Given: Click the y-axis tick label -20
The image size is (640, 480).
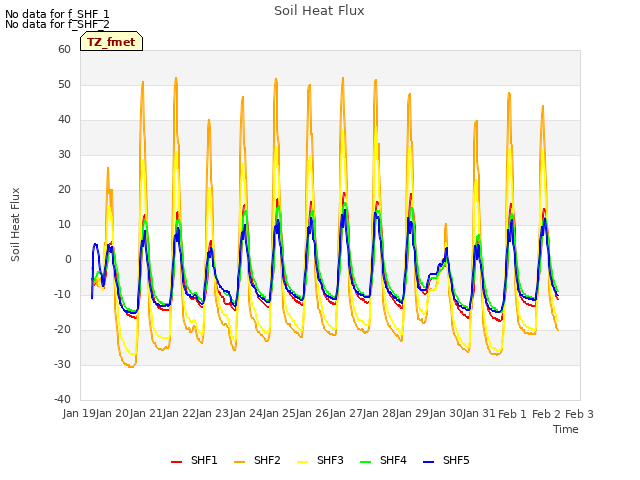Looking at the screenshot, I should pos(62,329).
